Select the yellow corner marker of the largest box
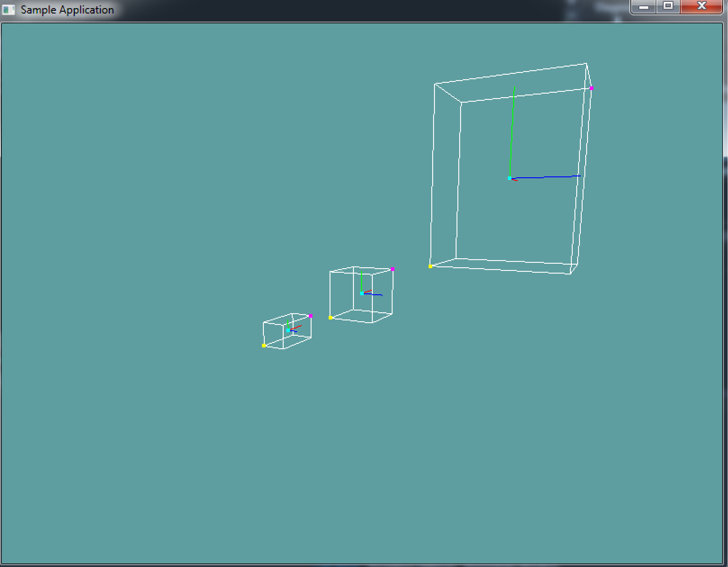 (430, 266)
